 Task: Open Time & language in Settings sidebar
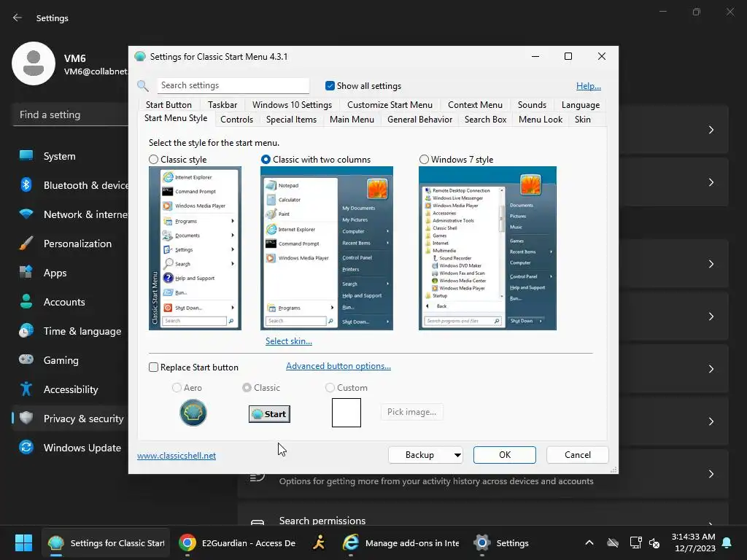[71, 331]
